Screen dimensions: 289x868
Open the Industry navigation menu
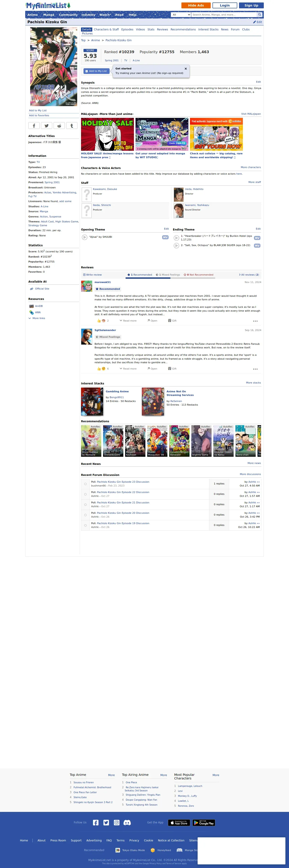[x=88, y=15]
